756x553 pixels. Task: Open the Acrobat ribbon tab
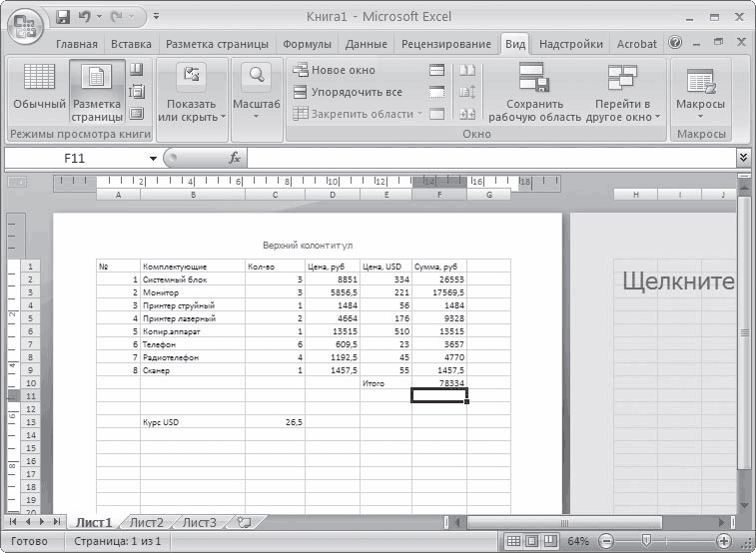click(x=637, y=44)
